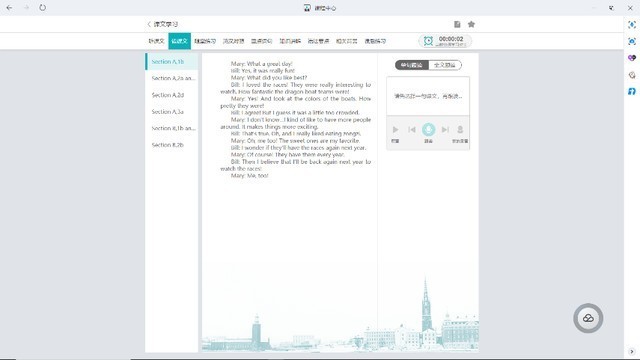Open Section A,2a an... in the list
Viewport: 640px width, 360px height.
click(172, 78)
